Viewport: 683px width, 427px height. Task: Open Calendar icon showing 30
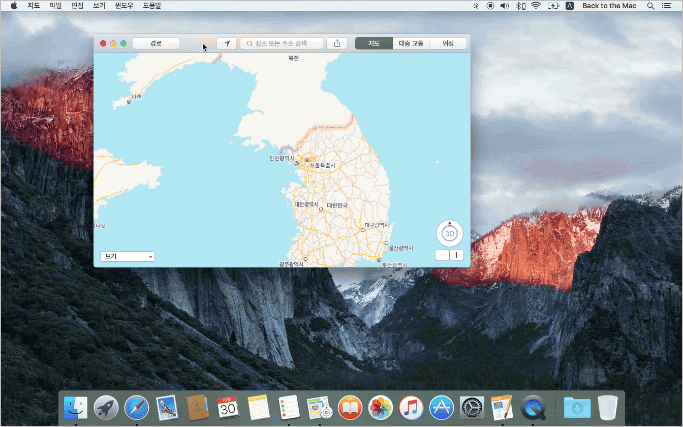227,408
